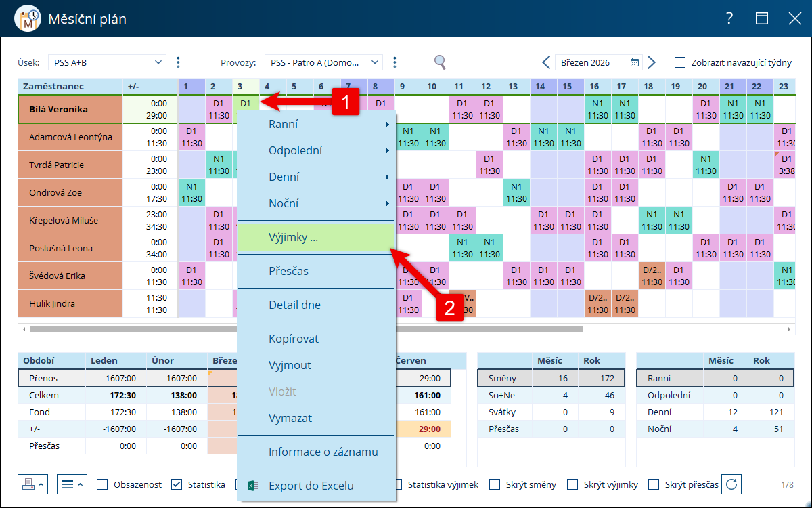Screen dimensions: 812x508
Task: Open Úsek options three-dot menu
Action: pyautogui.click(x=178, y=62)
